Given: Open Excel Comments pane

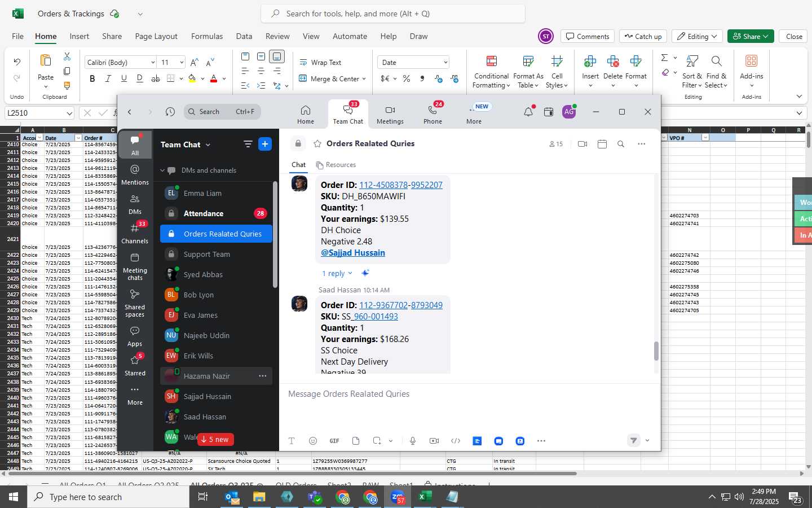Looking at the screenshot, I should click(588, 36).
